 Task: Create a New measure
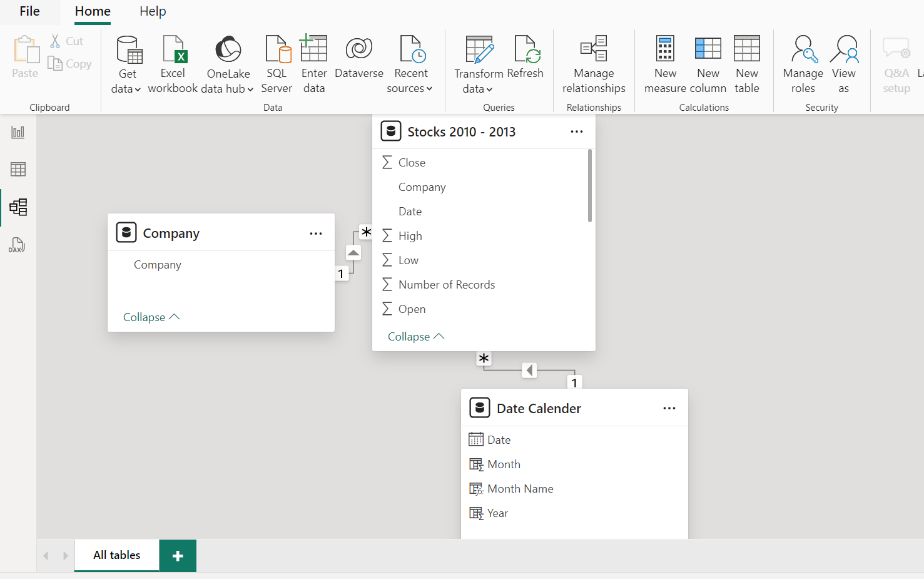click(665, 64)
